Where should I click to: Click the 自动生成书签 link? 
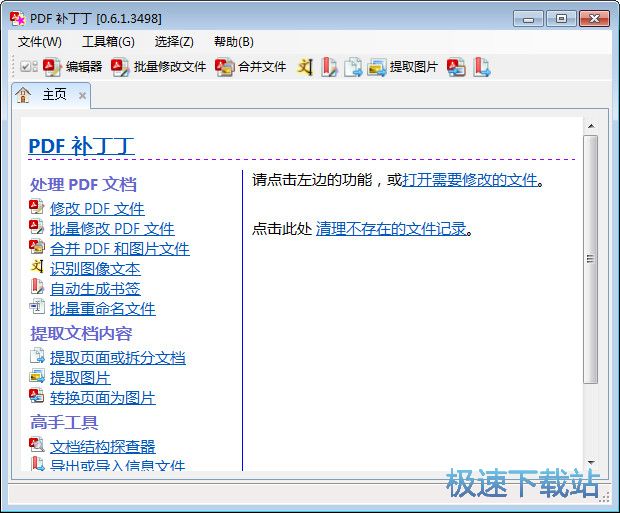click(x=95, y=289)
